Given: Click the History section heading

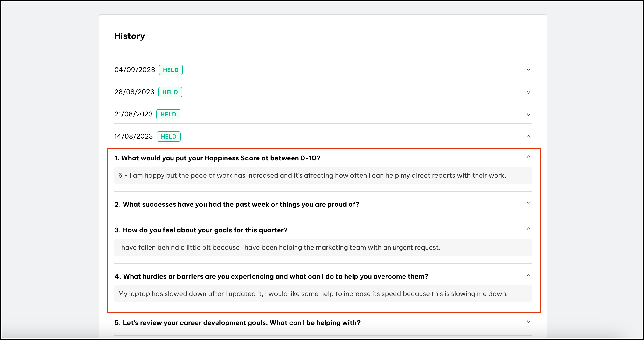Looking at the screenshot, I should coord(130,36).
